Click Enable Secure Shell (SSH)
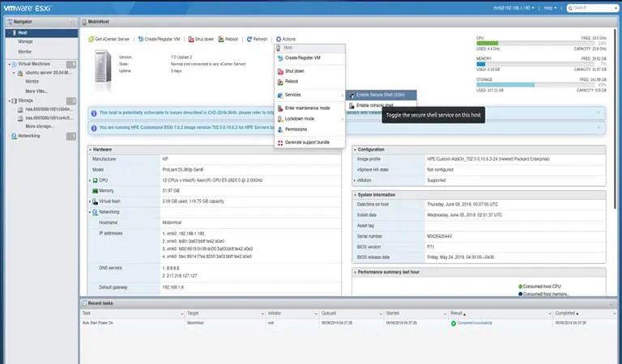This screenshot has width=622, height=364. (x=381, y=95)
